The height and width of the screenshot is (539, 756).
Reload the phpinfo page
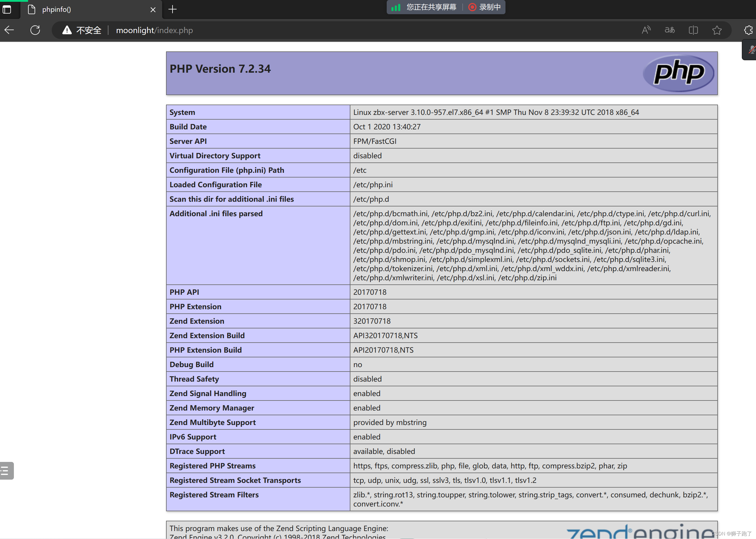click(35, 30)
